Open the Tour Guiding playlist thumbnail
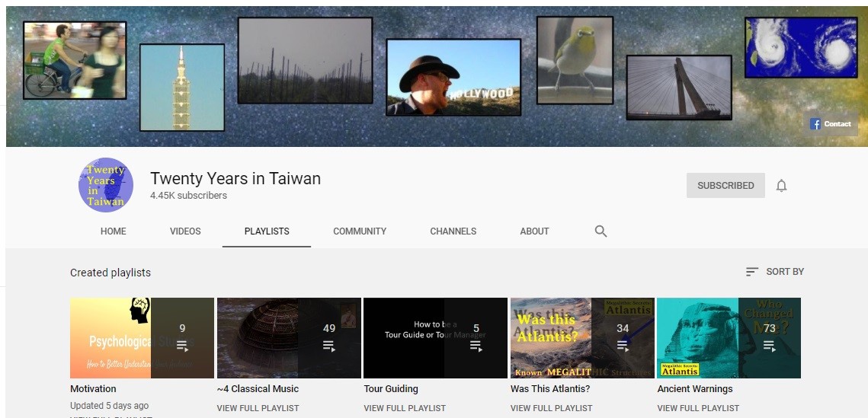Viewport: 868px width, 418px height. (x=435, y=338)
